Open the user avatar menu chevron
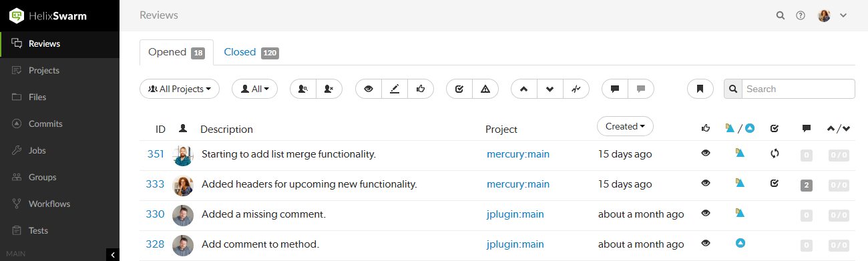This screenshot has height=261, width=868. tap(843, 15)
